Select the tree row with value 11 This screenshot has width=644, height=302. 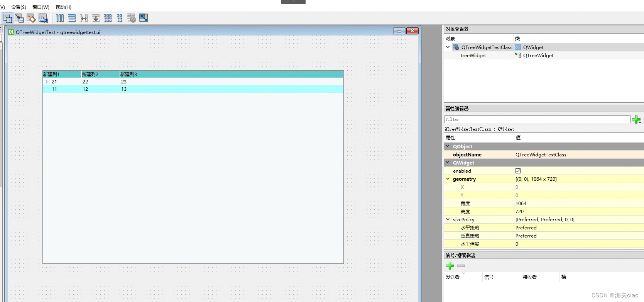click(193, 89)
